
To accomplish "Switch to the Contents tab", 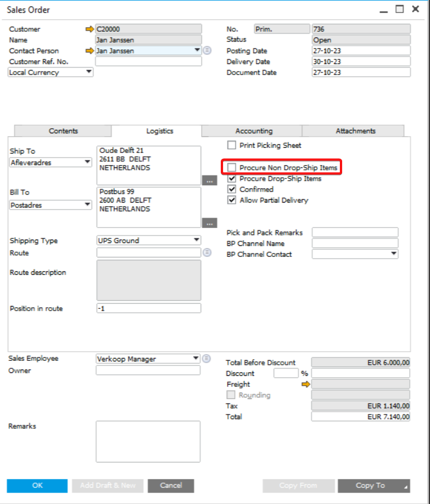I will 63,131.
